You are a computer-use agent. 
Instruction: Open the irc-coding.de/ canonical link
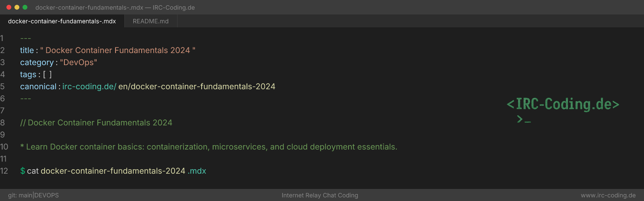click(x=89, y=86)
